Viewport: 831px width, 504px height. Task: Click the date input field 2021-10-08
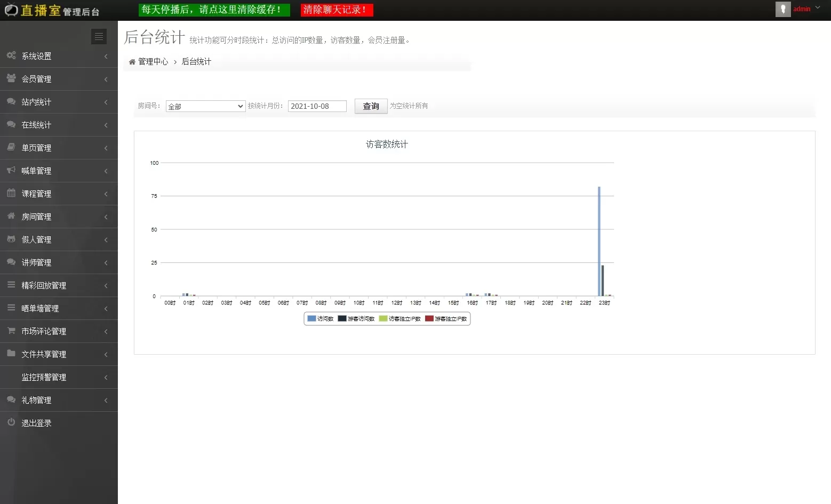317,106
